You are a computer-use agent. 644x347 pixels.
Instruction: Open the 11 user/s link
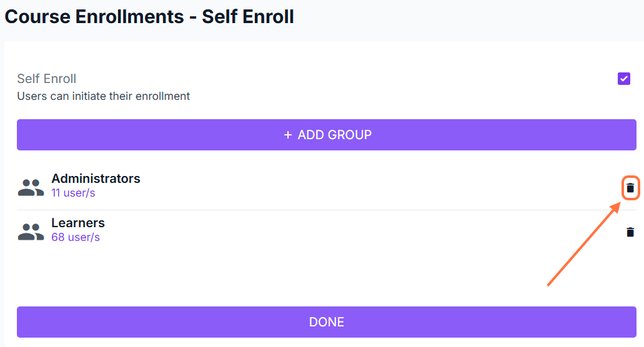coord(73,193)
